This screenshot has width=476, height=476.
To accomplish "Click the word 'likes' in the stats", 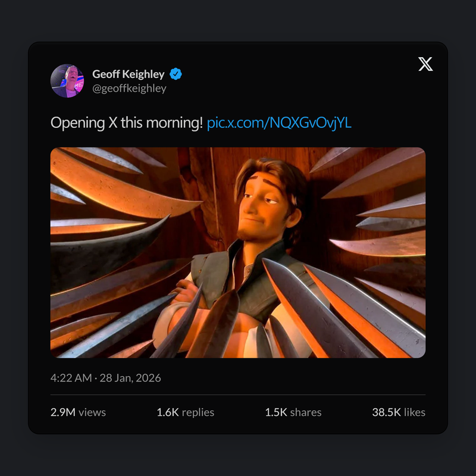I will pos(415,412).
